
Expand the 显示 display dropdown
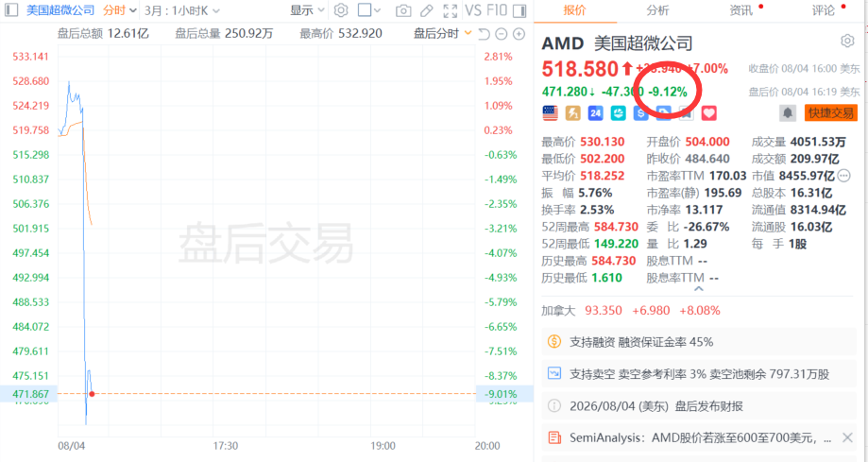click(307, 10)
